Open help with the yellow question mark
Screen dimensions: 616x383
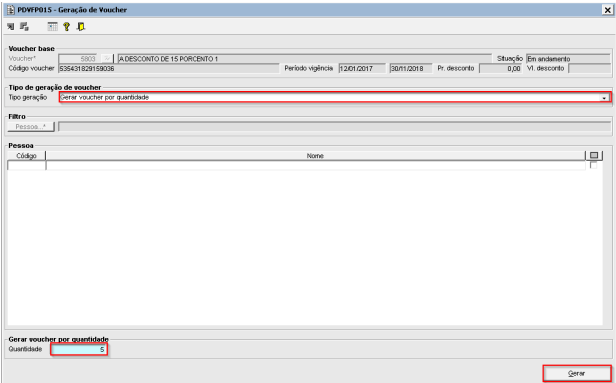coord(66,27)
